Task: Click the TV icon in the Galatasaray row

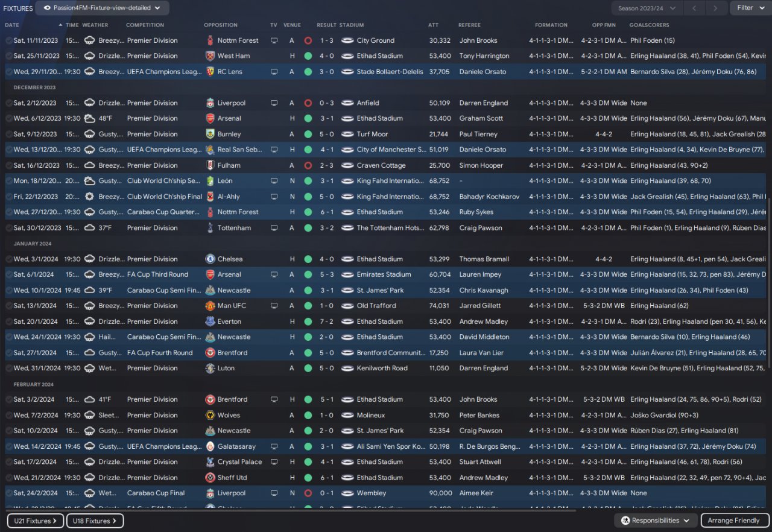Action: [x=274, y=446]
